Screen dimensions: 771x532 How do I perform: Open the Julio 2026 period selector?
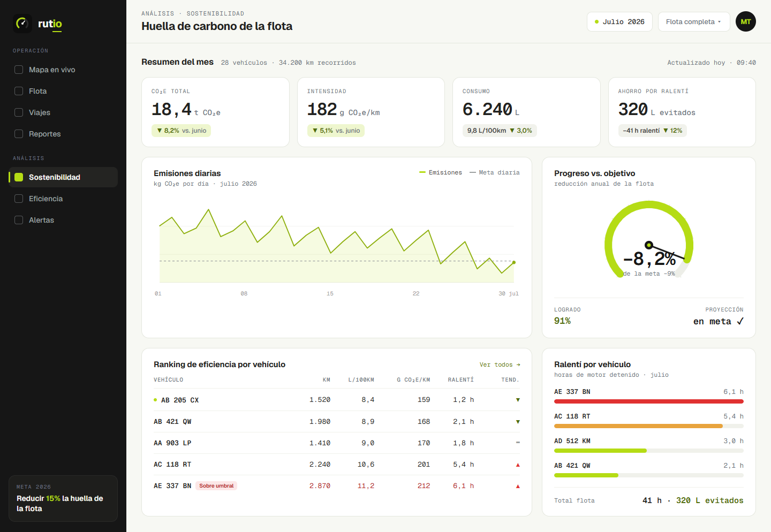point(619,22)
